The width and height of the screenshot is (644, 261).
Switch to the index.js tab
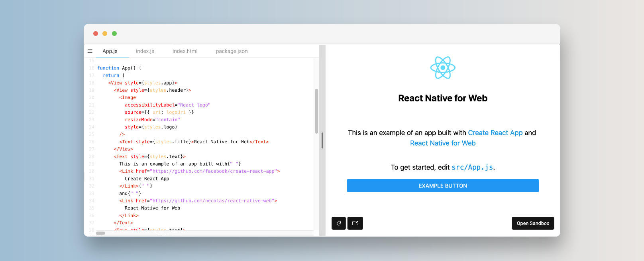pos(145,51)
